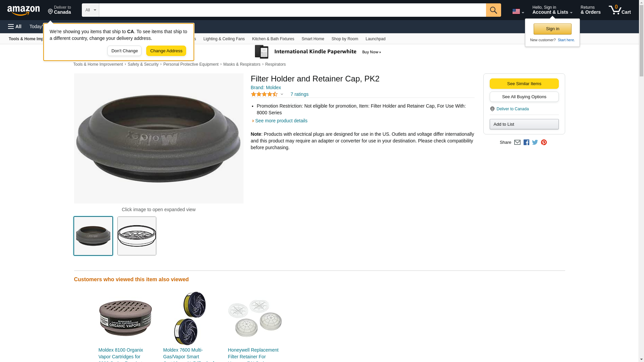This screenshot has height=362, width=644.
Task: Share on Facebook
Action: point(526,142)
